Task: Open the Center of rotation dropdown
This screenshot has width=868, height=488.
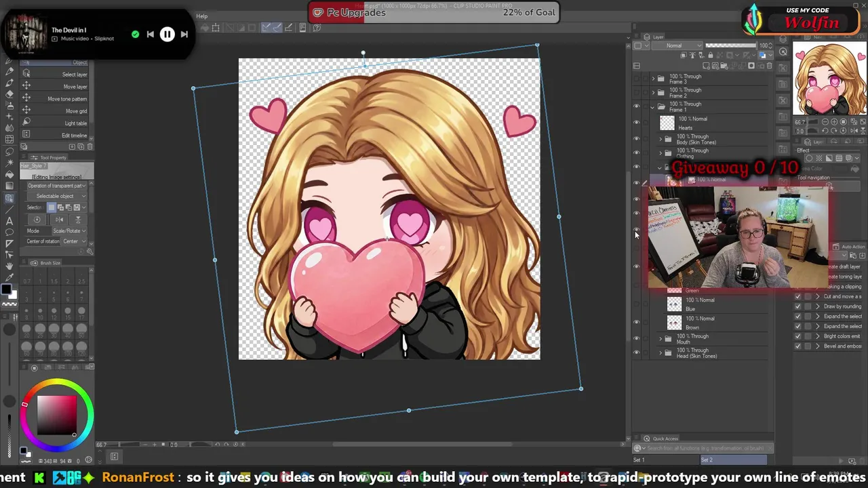Action: pyautogui.click(x=73, y=242)
